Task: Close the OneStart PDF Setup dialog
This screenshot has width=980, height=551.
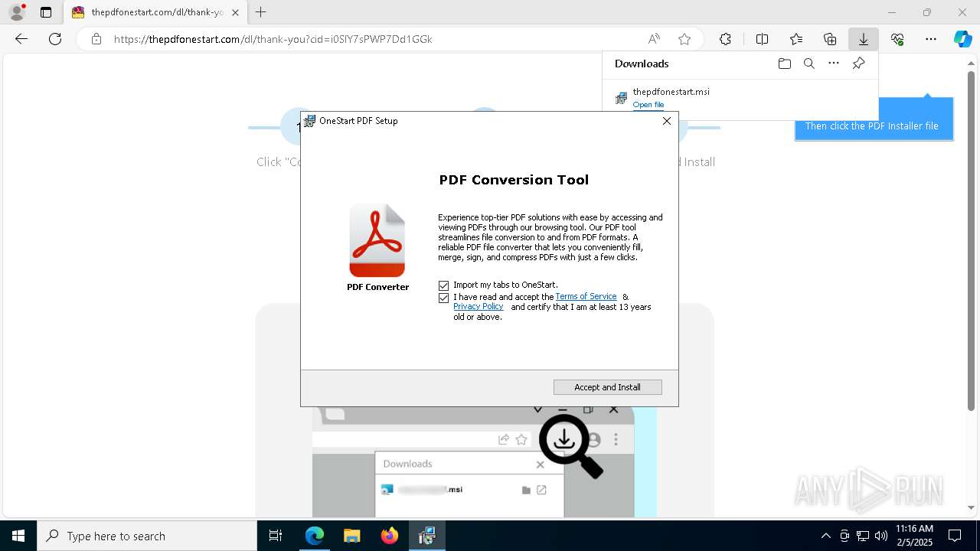Action: click(666, 121)
